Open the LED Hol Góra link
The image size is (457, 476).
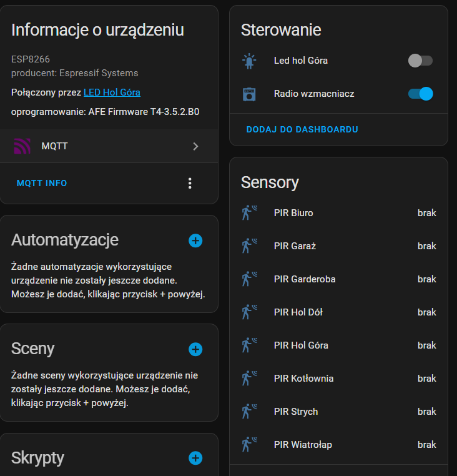[x=112, y=92]
